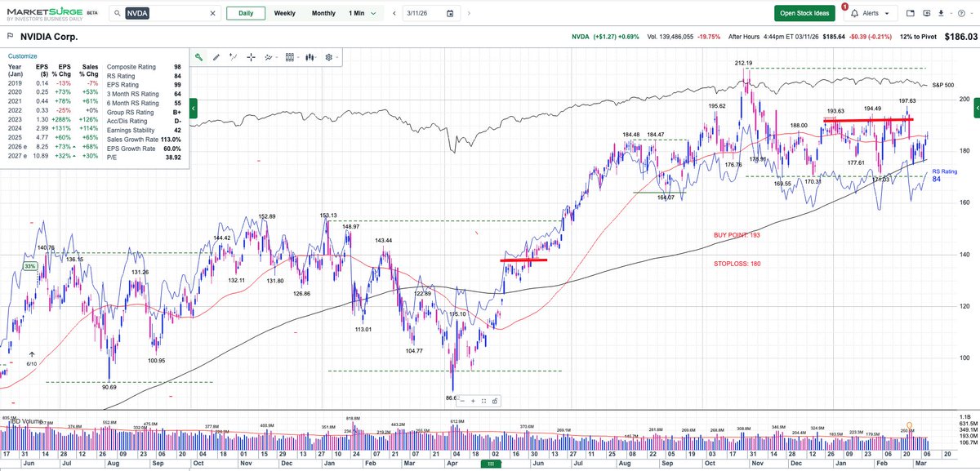The height and width of the screenshot is (471, 980).
Task: Select the pencil drawing tool
Action: pos(216,57)
